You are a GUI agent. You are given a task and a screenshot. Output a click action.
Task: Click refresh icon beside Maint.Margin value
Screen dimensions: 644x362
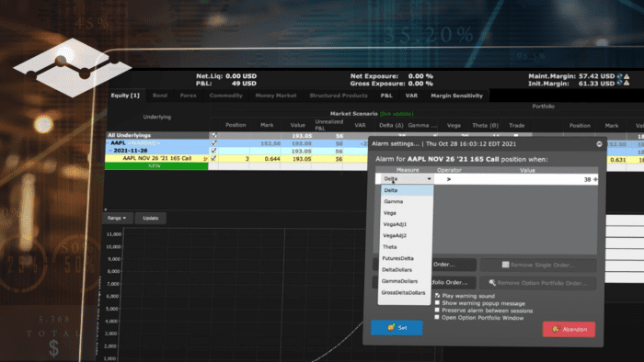(x=620, y=76)
